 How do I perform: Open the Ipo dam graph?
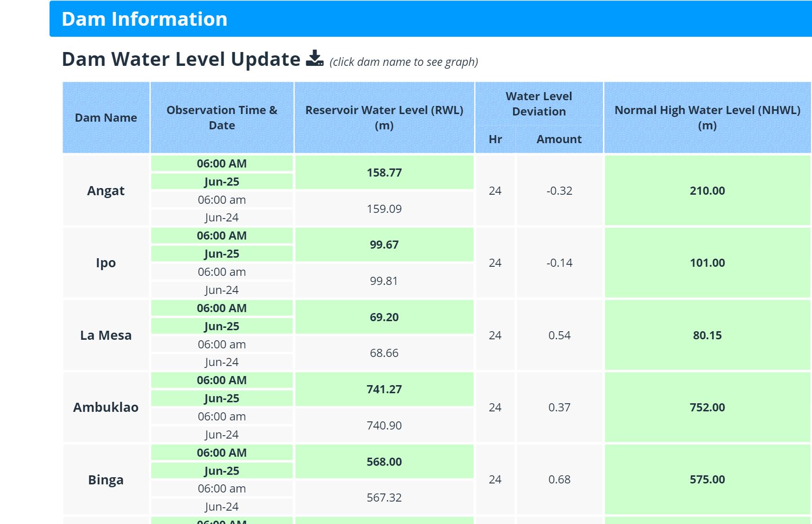(105, 263)
